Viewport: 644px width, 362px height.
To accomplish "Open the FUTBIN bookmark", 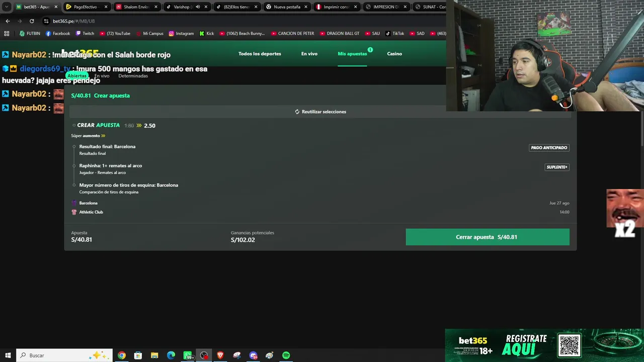I will tap(30, 34).
